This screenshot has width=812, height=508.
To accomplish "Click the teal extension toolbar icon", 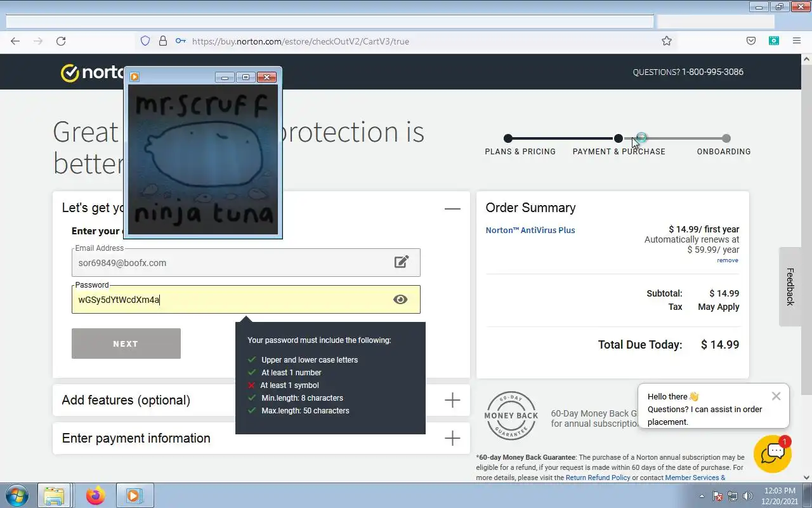I will point(774,41).
